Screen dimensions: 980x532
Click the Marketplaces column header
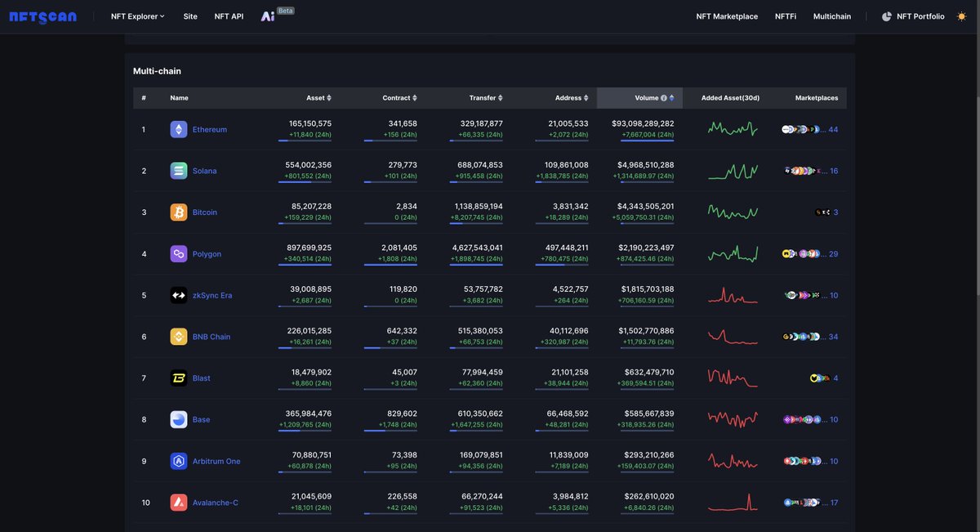point(817,98)
